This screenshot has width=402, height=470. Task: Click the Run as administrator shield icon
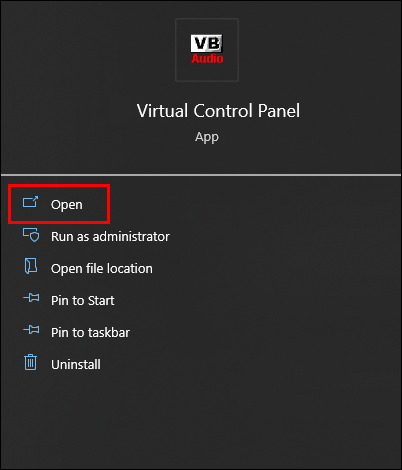point(31,235)
